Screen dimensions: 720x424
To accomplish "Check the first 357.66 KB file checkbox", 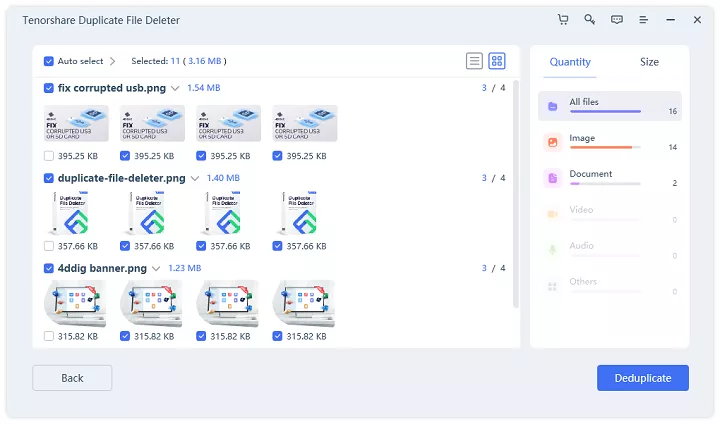I will click(50, 246).
